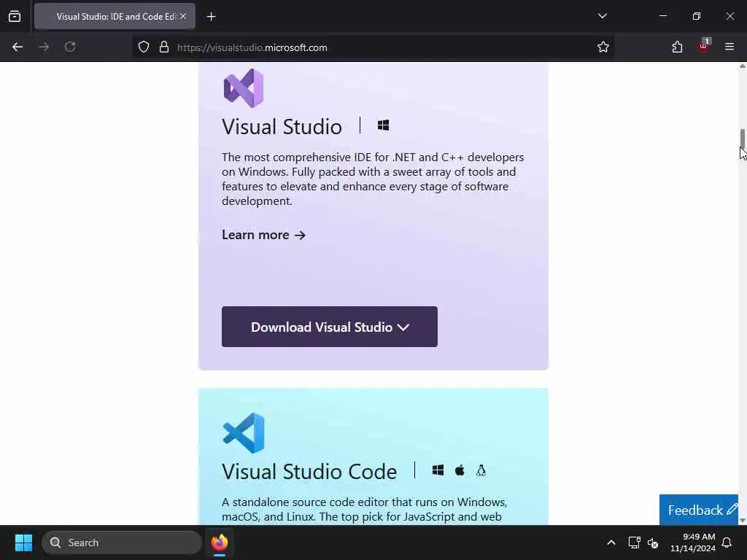Follow the Learn more link
This screenshot has height=560, width=747.
(x=263, y=235)
